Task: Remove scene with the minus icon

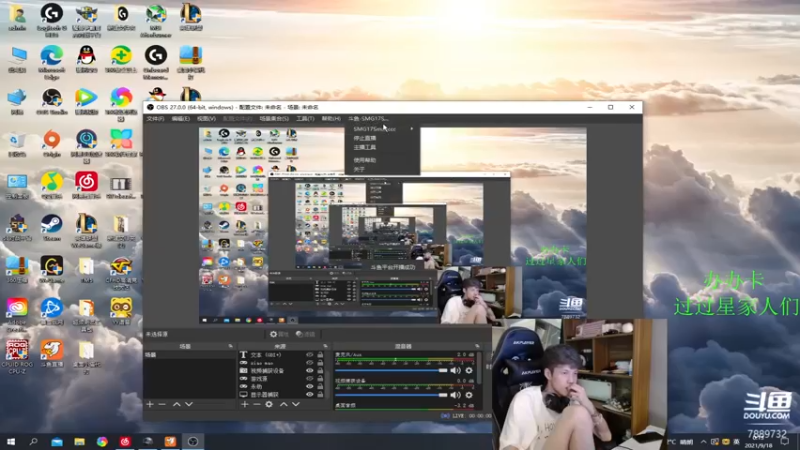Action: click(162, 404)
